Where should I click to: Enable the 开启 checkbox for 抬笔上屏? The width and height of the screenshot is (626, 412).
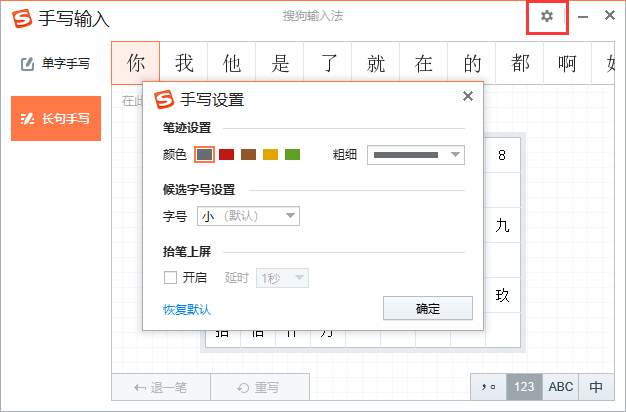click(x=170, y=278)
